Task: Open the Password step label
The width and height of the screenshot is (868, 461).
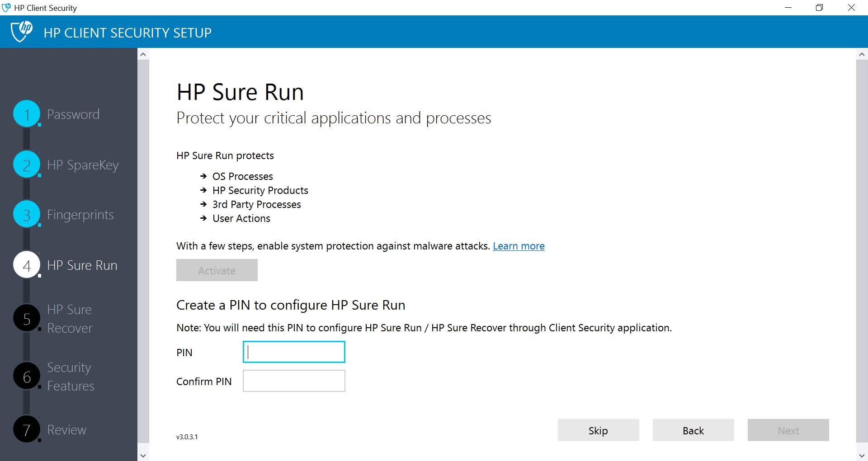Action: click(73, 114)
